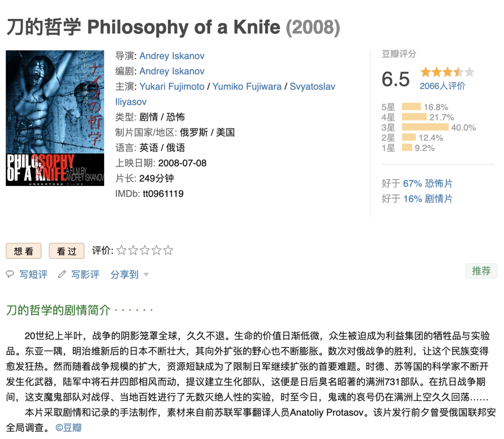
Task: Expand the 分享到 dropdown arrow
Action: click(x=146, y=275)
